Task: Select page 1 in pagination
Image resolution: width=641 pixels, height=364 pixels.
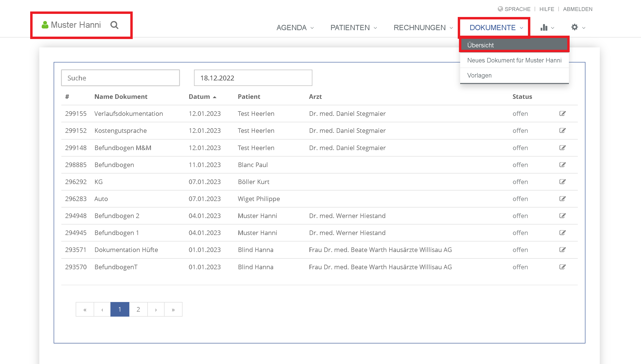Action: (x=120, y=309)
